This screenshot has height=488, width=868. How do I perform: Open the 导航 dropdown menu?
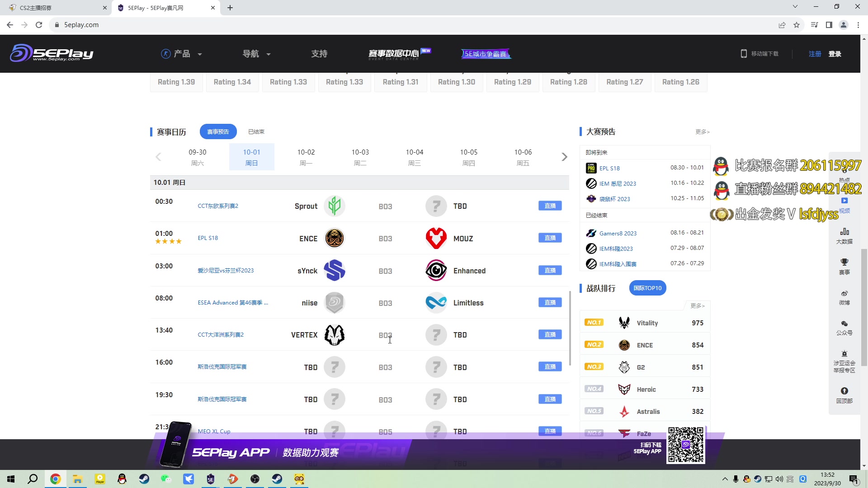point(256,54)
